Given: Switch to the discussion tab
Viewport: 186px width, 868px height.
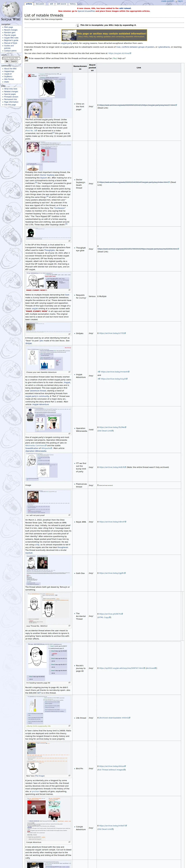Looking at the screenshot, I should click(40, 4).
